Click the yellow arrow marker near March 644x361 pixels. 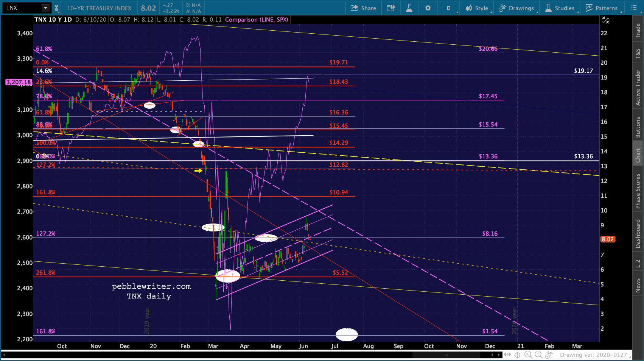198,171
